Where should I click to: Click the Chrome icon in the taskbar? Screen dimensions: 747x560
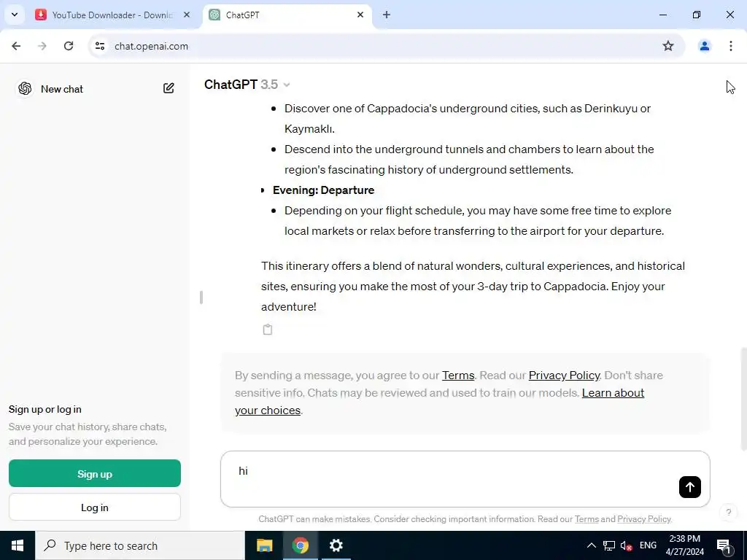click(x=300, y=545)
